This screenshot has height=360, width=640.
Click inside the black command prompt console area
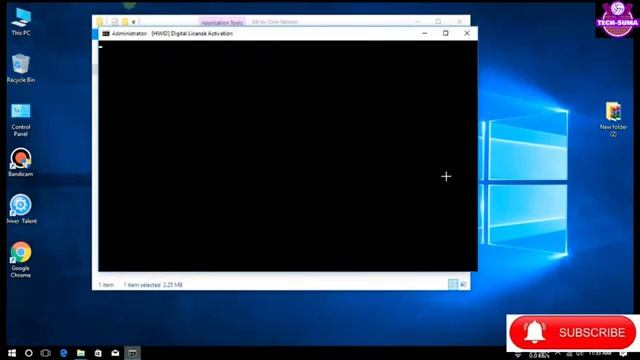(x=288, y=156)
